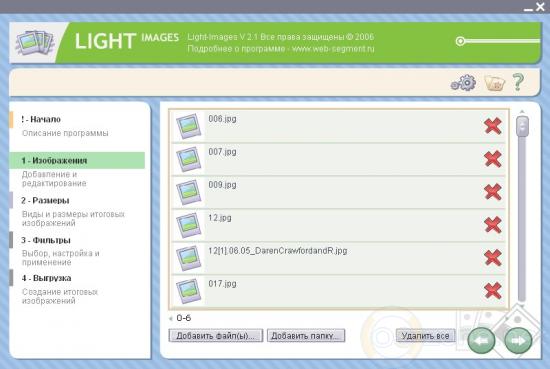Click the Light Images logo icon
Viewport: 550px width, 369px height.
pyautogui.click(x=35, y=43)
